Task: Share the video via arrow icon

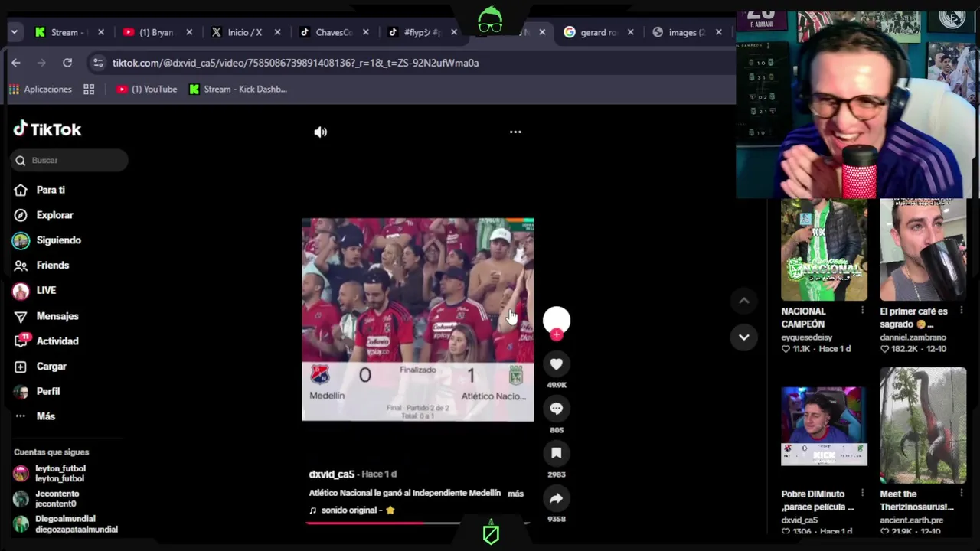Action: click(x=557, y=498)
